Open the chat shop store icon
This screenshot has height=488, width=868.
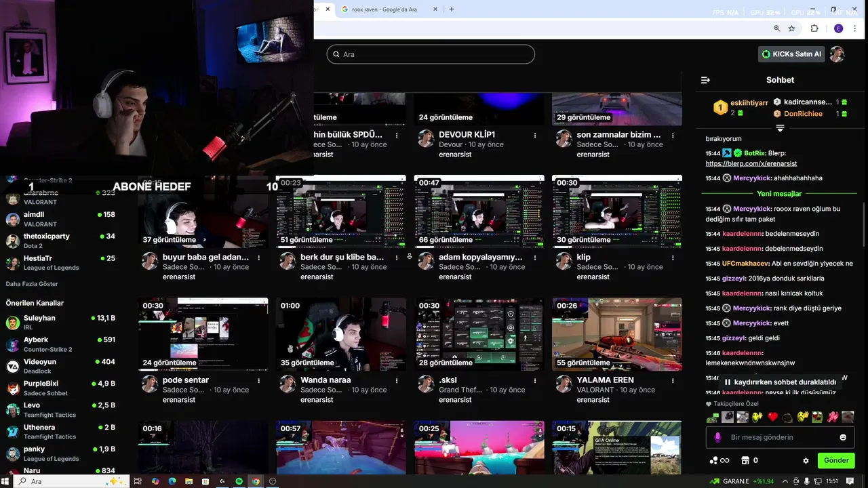click(745, 461)
